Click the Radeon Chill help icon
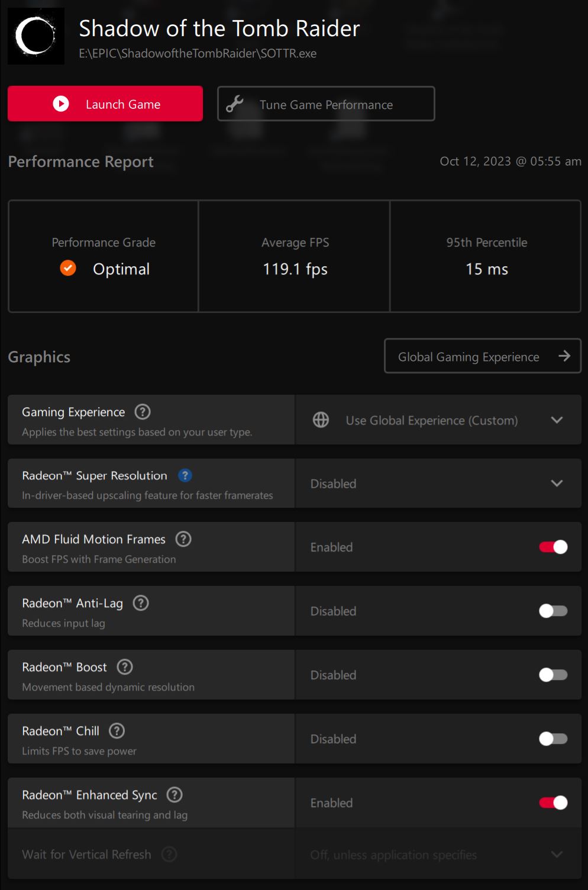This screenshot has height=890, width=588. tap(117, 731)
